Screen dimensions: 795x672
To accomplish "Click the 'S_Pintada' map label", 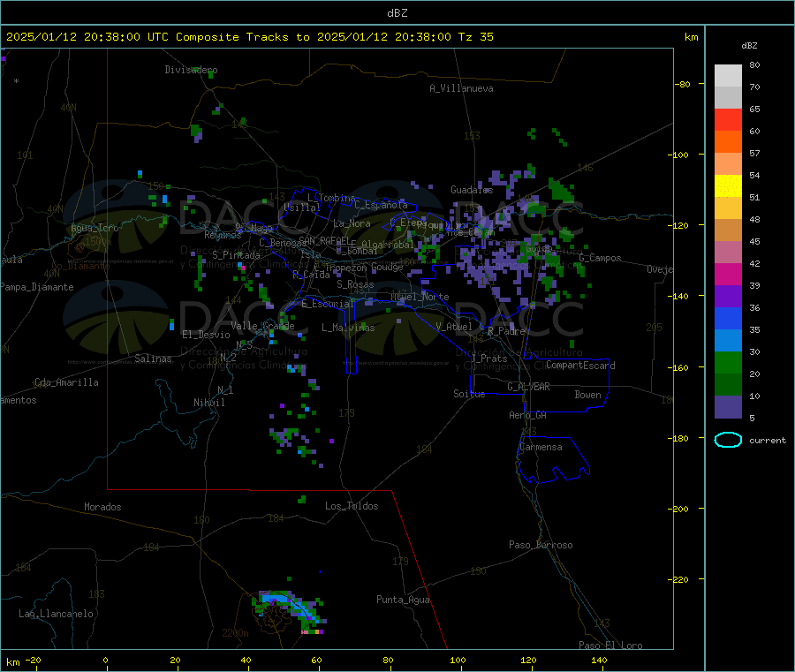I will pos(236,255).
